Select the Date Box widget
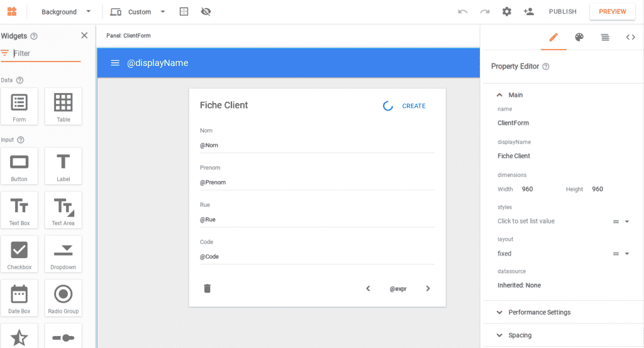644x348 pixels. tap(19, 298)
